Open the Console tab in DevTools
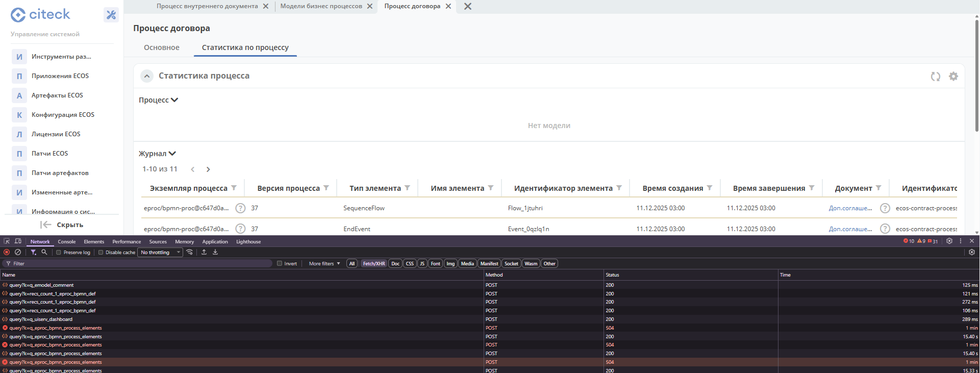This screenshot has width=980, height=373. point(66,242)
